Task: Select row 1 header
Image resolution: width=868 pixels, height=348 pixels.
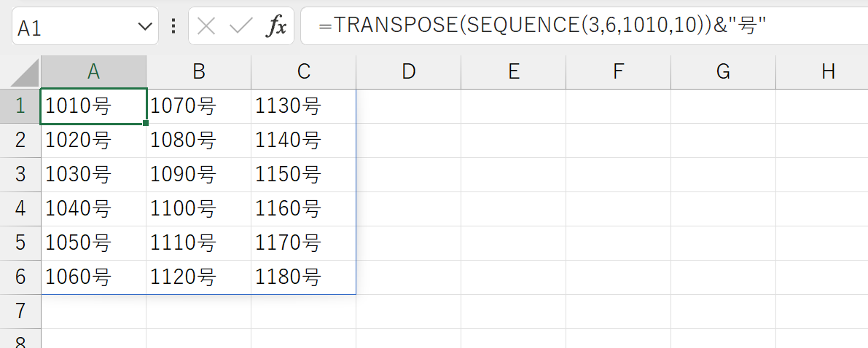Action: click(20, 106)
